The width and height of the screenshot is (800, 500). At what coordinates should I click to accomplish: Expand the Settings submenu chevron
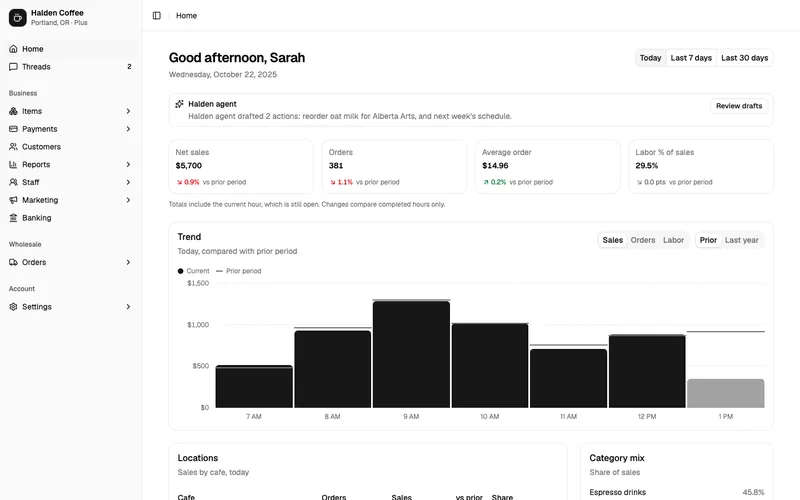[128, 307]
